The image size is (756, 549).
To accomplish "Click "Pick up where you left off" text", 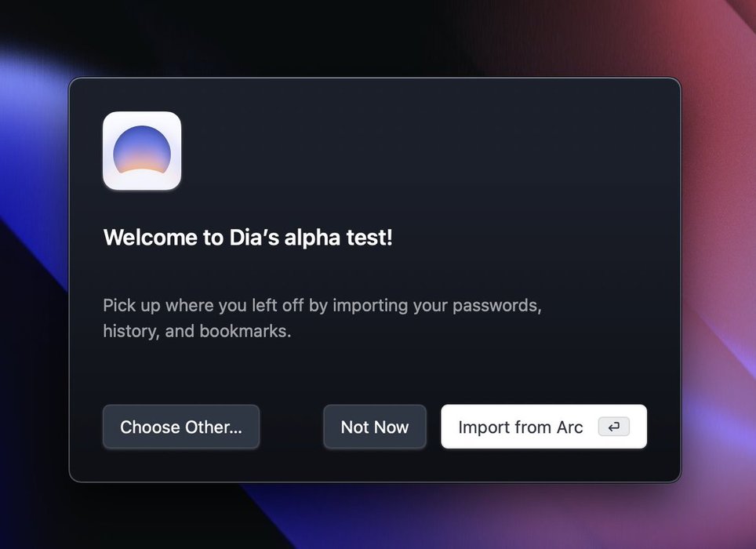I will (x=203, y=305).
